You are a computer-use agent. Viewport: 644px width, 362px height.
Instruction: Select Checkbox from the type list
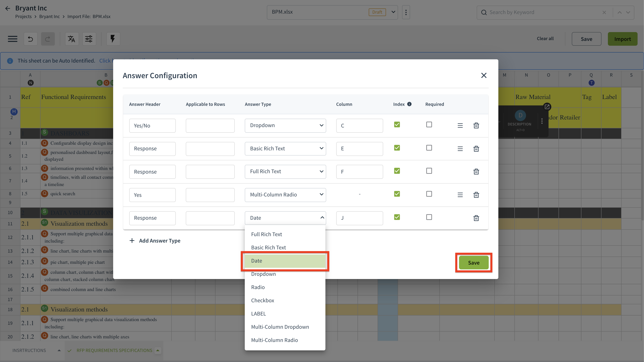(x=262, y=300)
